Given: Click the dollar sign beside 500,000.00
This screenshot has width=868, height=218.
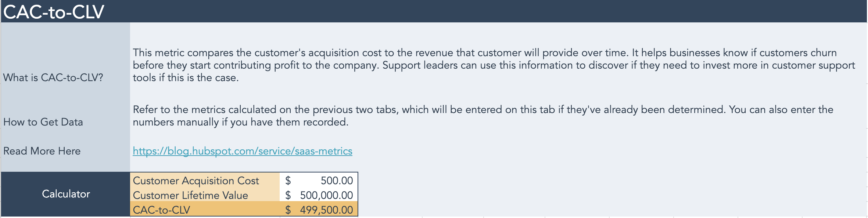Looking at the screenshot, I should (288, 195).
